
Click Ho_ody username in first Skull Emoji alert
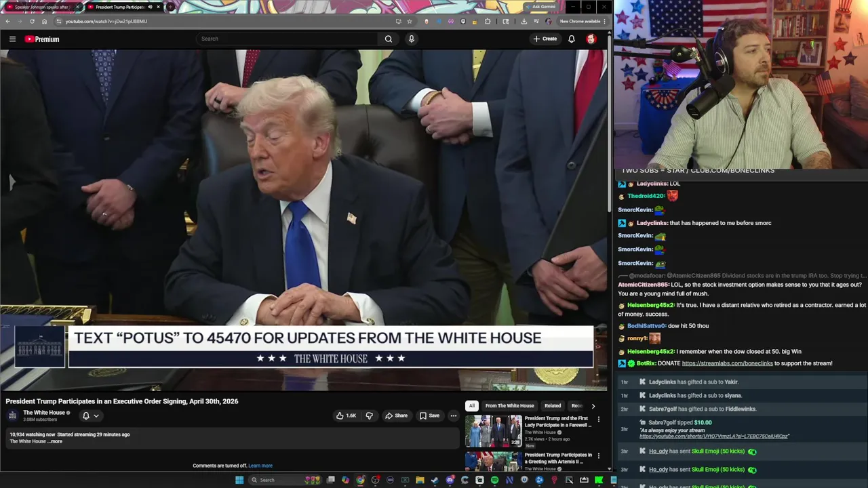click(x=658, y=451)
